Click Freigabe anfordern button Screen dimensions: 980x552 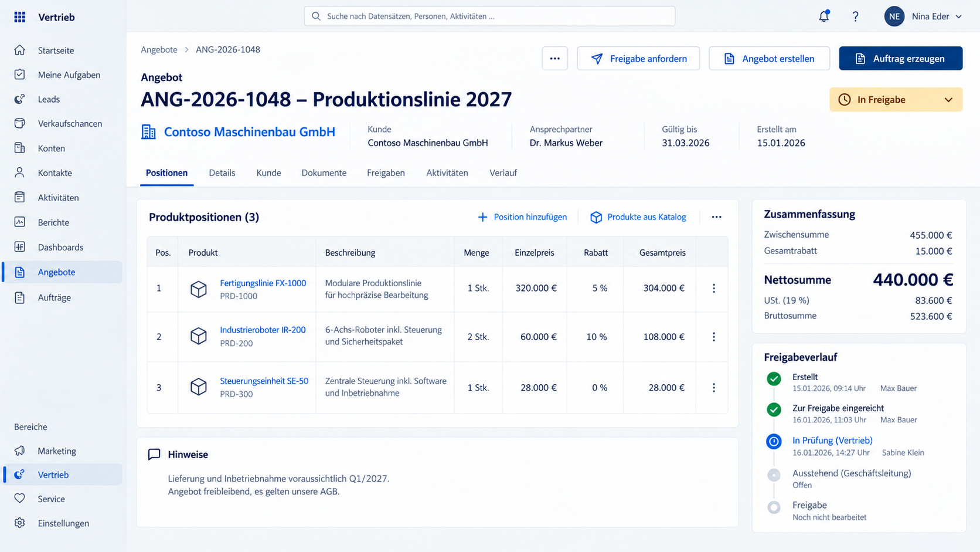click(x=638, y=59)
